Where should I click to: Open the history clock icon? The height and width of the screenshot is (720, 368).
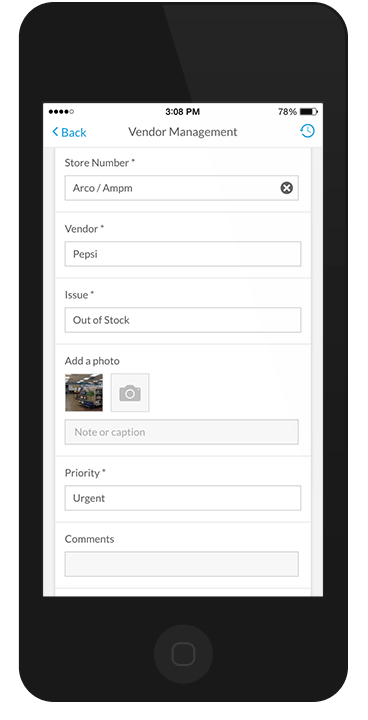[x=307, y=131]
